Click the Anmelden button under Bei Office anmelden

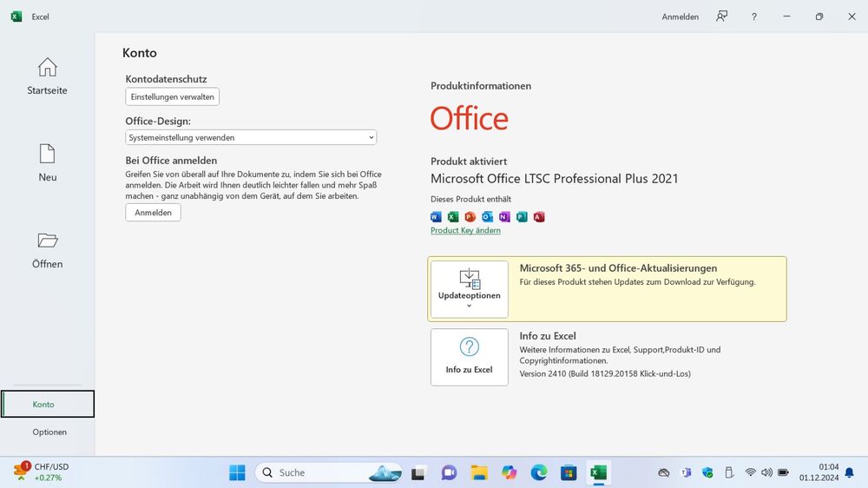(153, 213)
